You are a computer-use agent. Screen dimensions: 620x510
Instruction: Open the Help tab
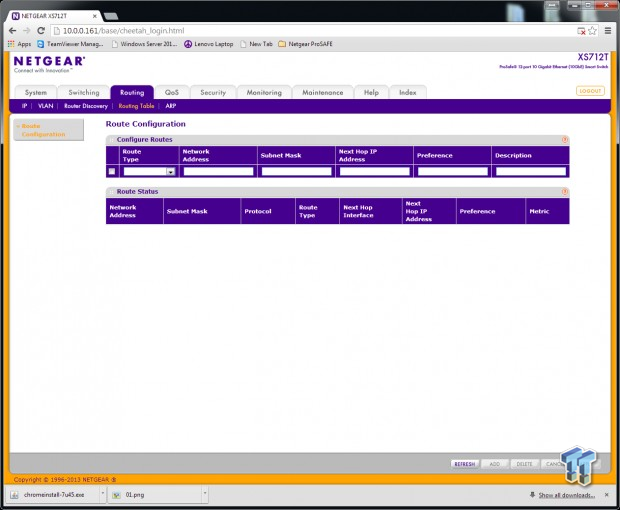point(371,92)
